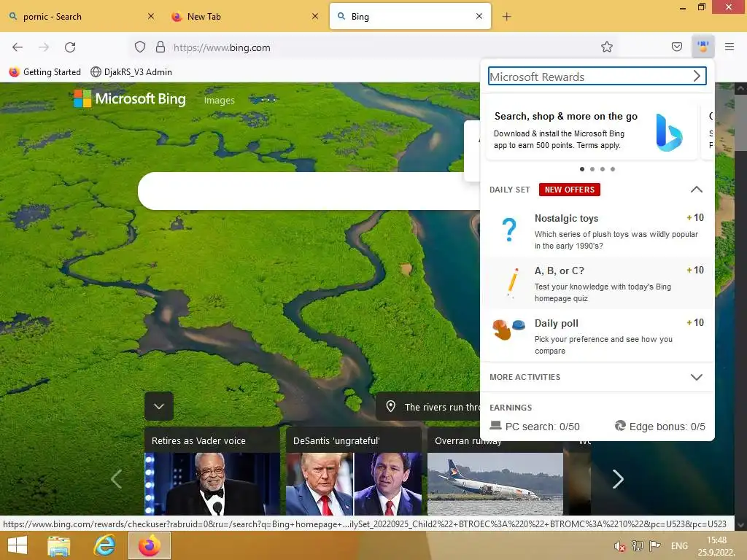Click the browser forward arrow
Screen dimensions: 747x560
point(44,47)
